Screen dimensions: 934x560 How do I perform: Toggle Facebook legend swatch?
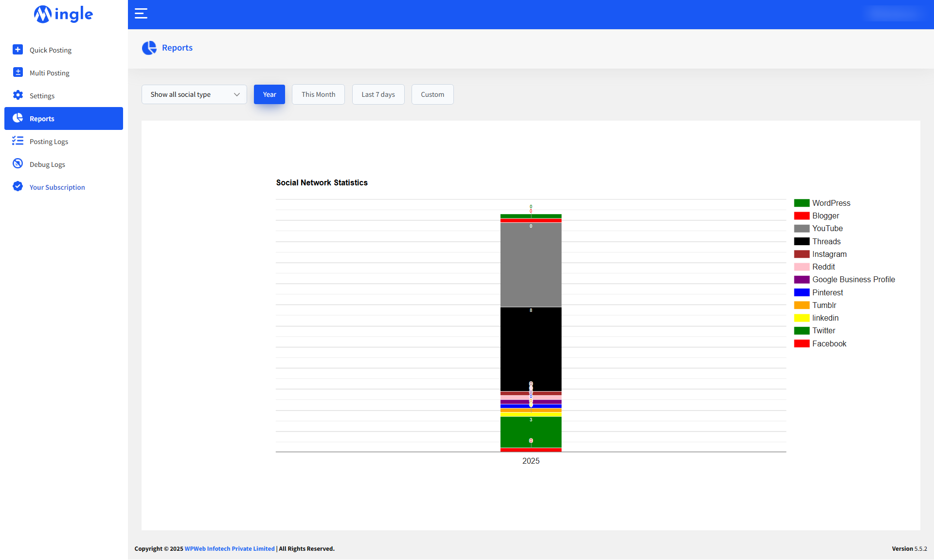click(802, 343)
